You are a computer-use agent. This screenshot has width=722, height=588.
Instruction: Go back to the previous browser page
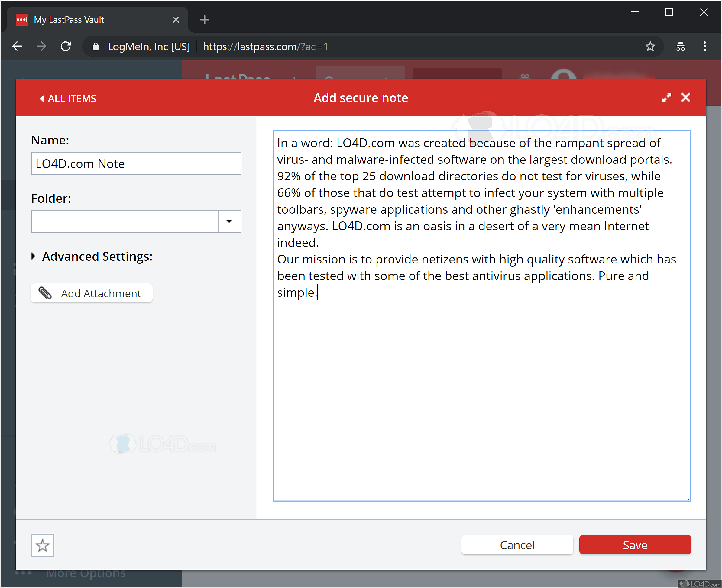(x=17, y=47)
